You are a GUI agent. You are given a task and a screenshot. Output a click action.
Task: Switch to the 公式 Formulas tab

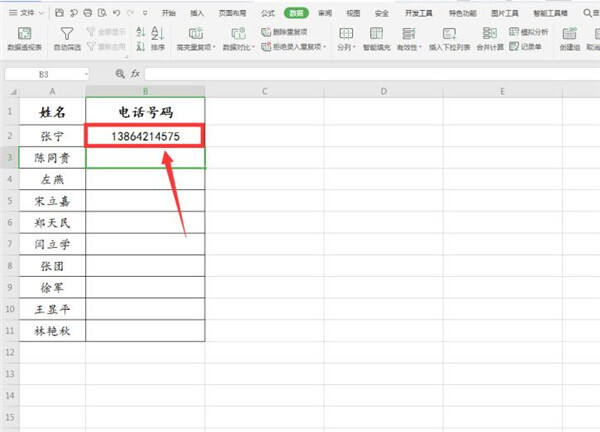267,13
